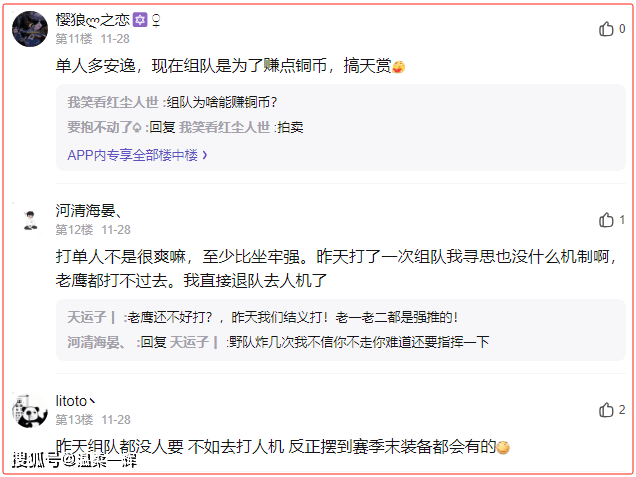Click 河清海晏、 name in nested reply
Image resolution: width=636 pixels, height=477 pixels.
pos(97,342)
